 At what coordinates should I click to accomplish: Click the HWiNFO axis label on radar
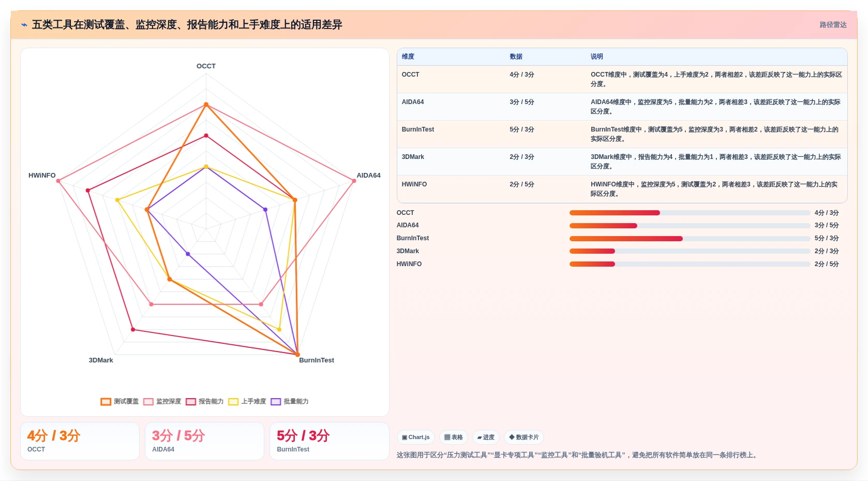[x=42, y=176]
